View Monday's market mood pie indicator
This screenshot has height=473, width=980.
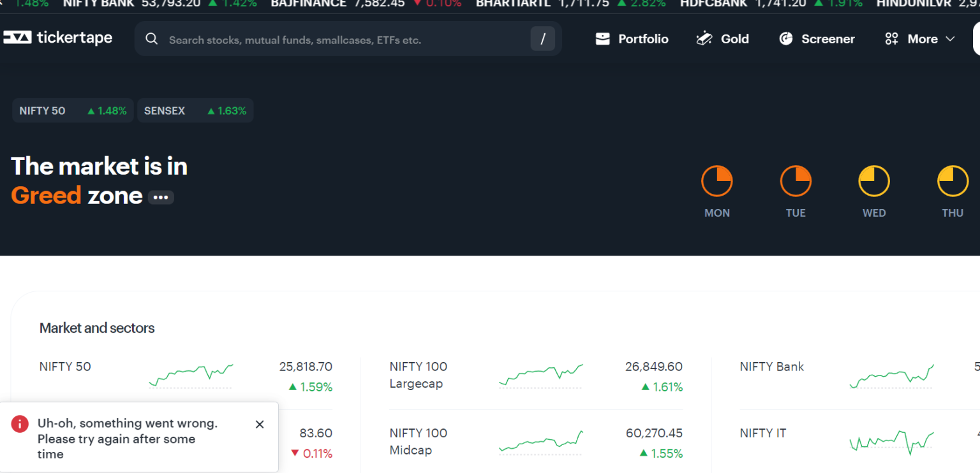coord(716,180)
